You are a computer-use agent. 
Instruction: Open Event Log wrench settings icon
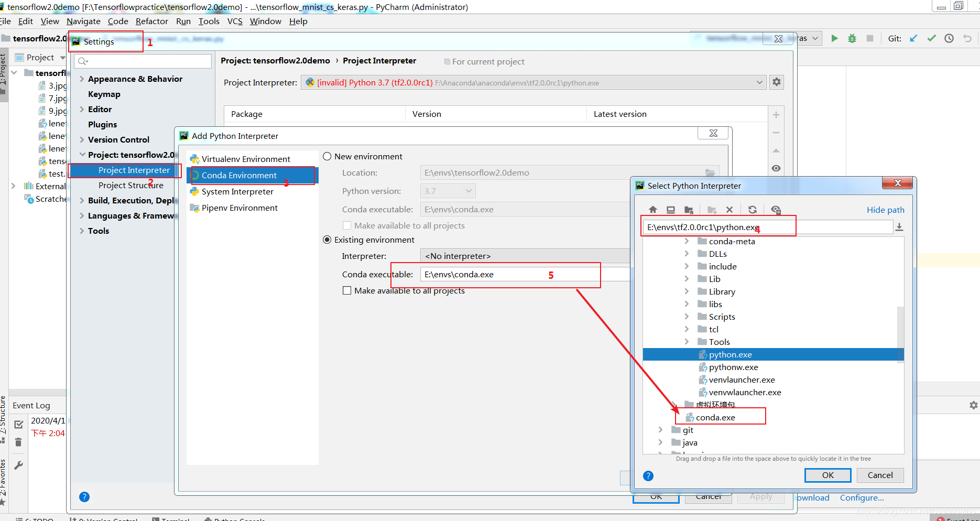[18, 465]
